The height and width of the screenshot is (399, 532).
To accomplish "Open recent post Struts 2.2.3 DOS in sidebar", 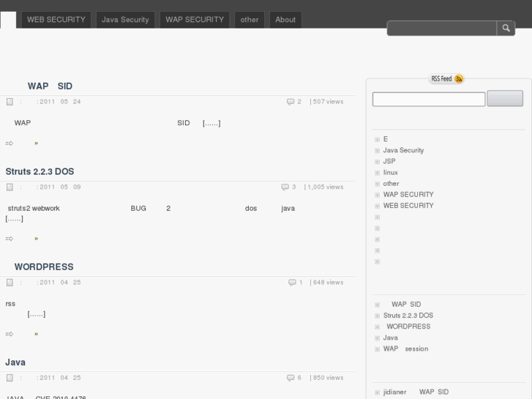I will [408, 316].
